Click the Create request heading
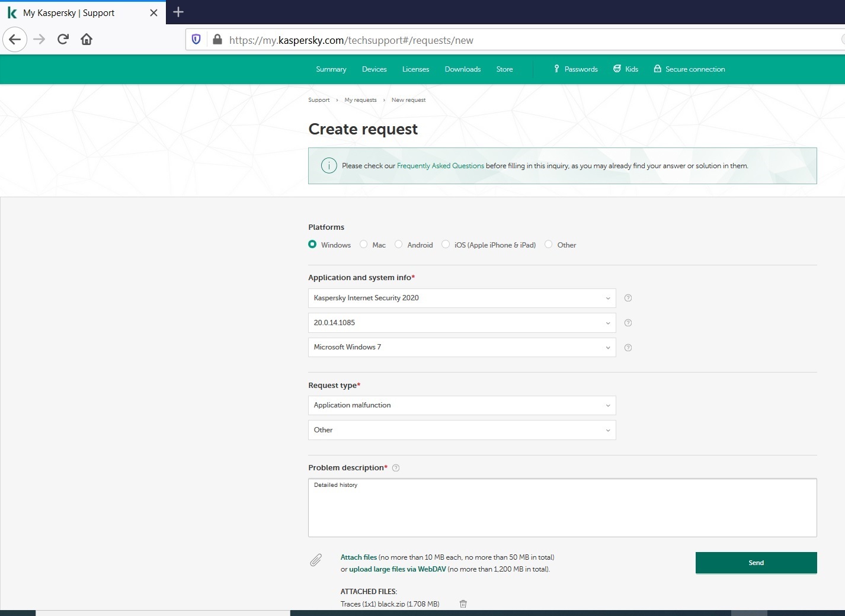 point(363,129)
